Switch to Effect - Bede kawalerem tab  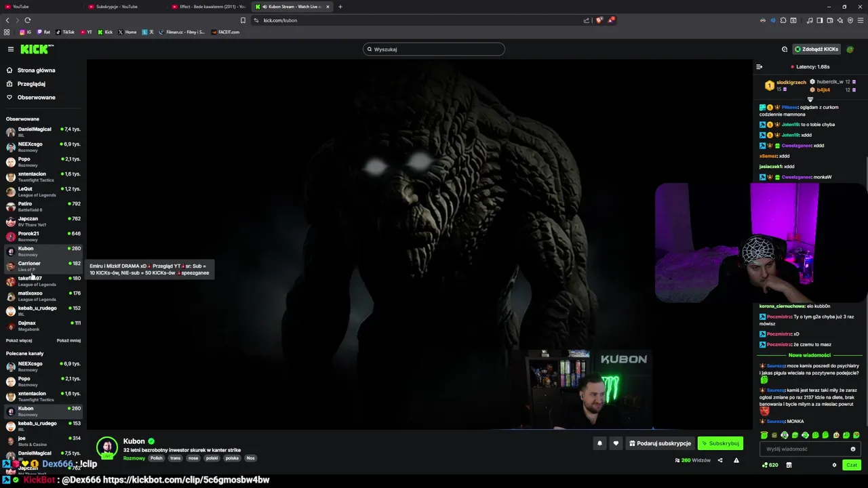[x=209, y=7]
